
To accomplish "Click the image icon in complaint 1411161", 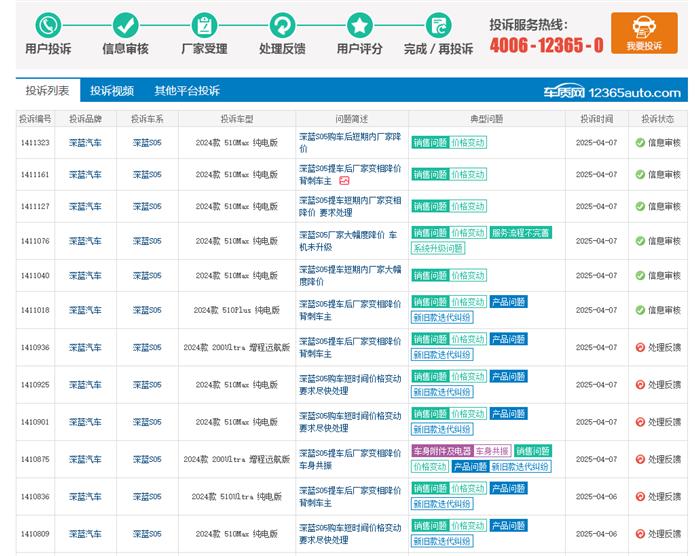I will pyautogui.click(x=344, y=181).
